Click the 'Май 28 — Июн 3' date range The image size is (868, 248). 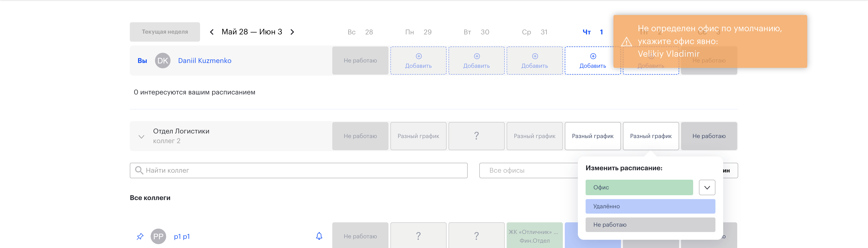pos(252,32)
